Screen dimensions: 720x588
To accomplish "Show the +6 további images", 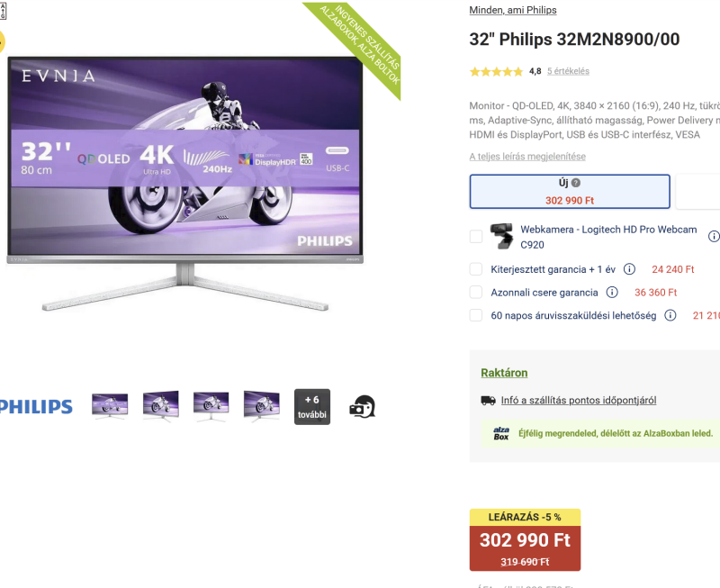I will coord(312,407).
